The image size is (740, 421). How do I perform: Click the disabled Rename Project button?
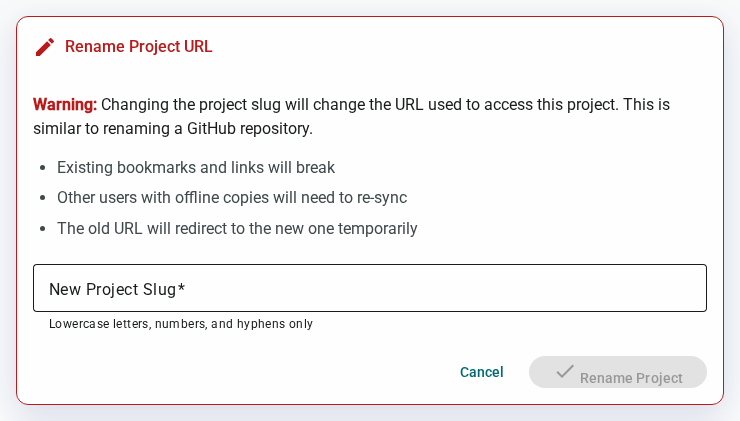[x=618, y=372]
